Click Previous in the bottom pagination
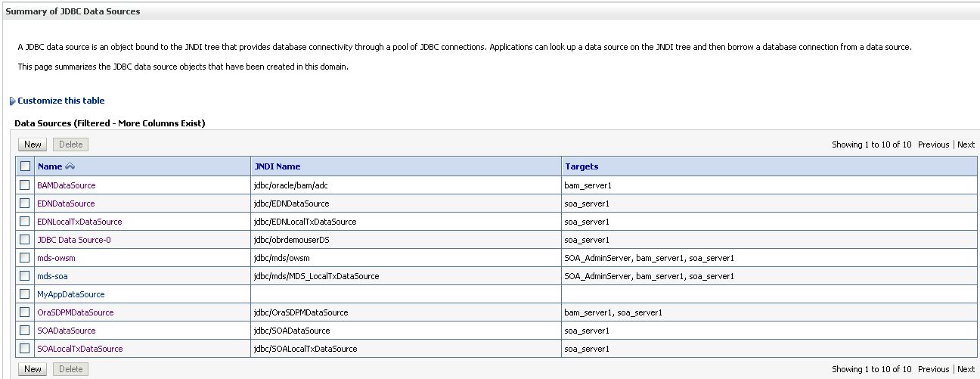The image size is (980, 379). click(933, 369)
